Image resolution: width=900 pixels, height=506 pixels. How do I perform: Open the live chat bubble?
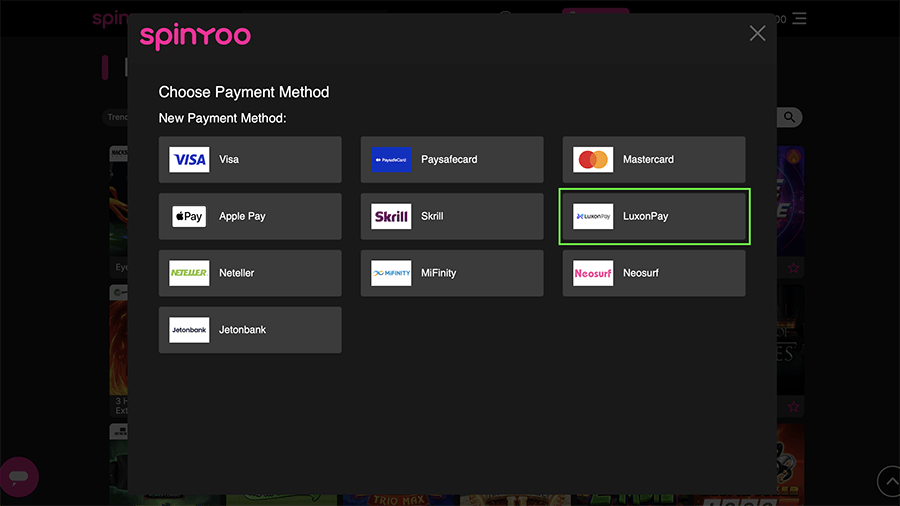click(x=19, y=477)
